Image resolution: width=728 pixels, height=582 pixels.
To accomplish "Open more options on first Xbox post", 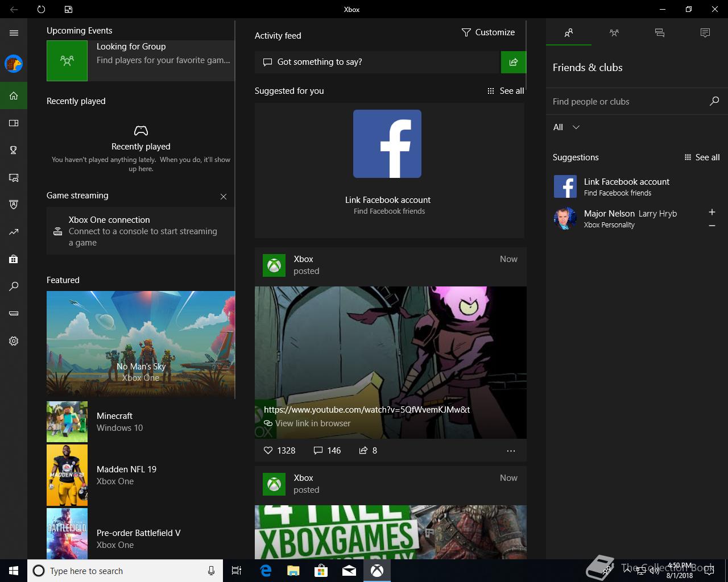I will tap(511, 451).
